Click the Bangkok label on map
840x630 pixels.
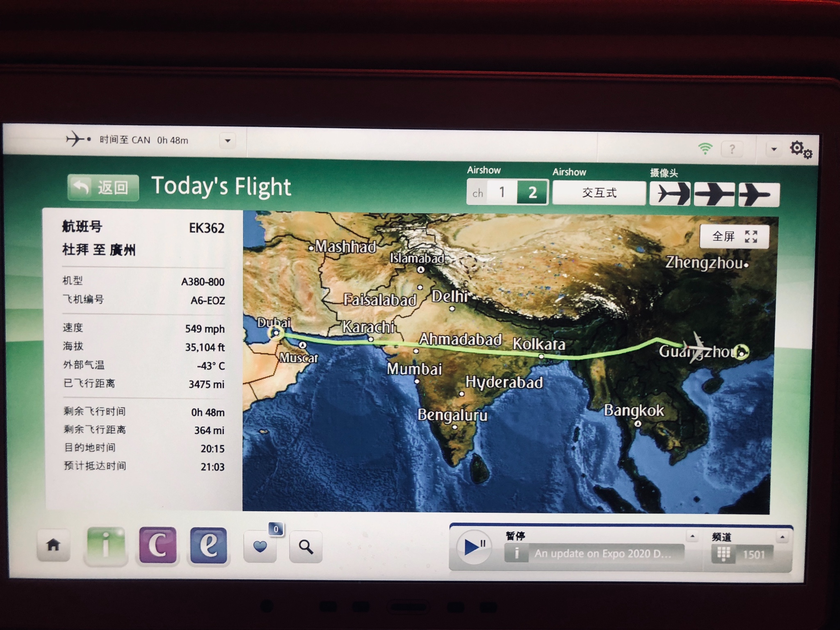tap(634, 411)
